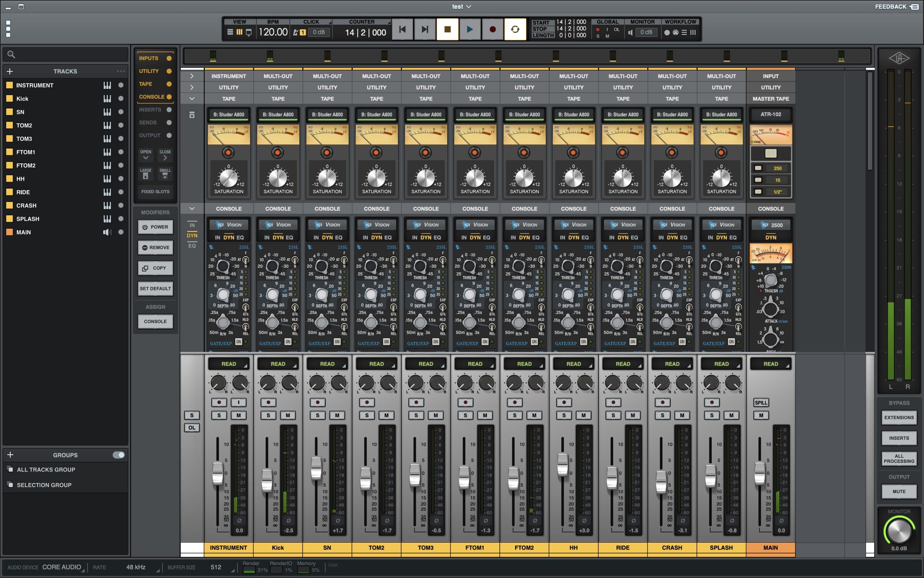
Task: Mute the Kick channel
Action: tap(288, 415)
